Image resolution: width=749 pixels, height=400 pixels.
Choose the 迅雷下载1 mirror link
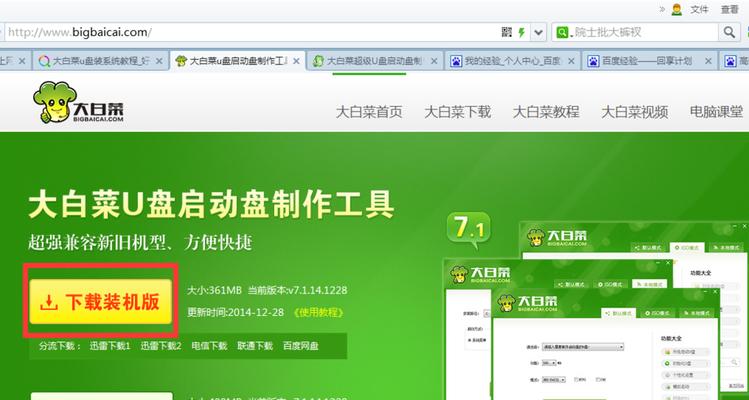[110, 346]
